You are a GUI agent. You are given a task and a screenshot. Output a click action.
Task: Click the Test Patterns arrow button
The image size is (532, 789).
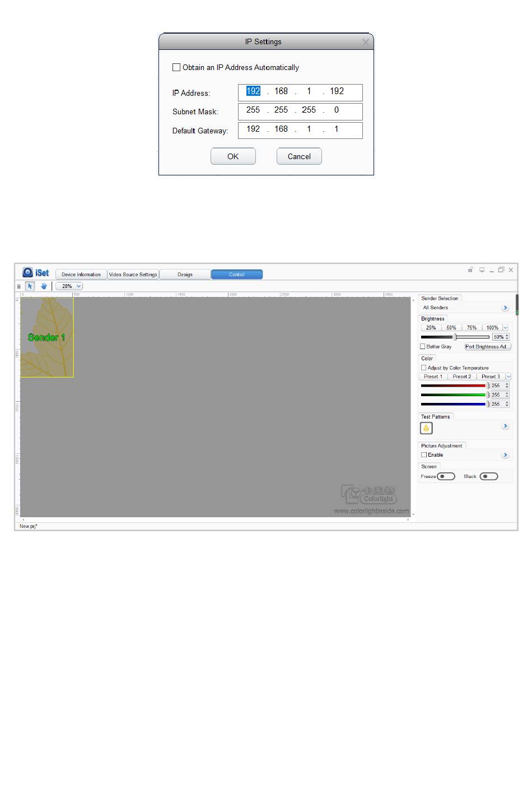tap(505, 426)
